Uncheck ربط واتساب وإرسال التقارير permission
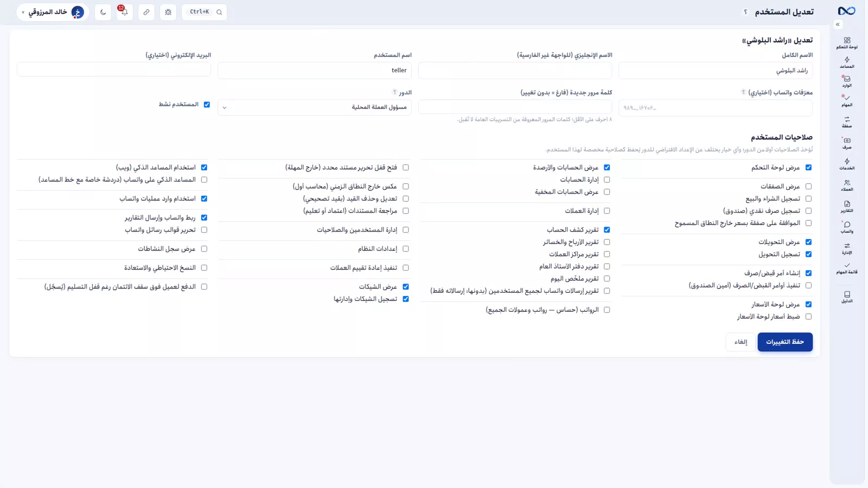The image size is (868, 488). [204, 217]
